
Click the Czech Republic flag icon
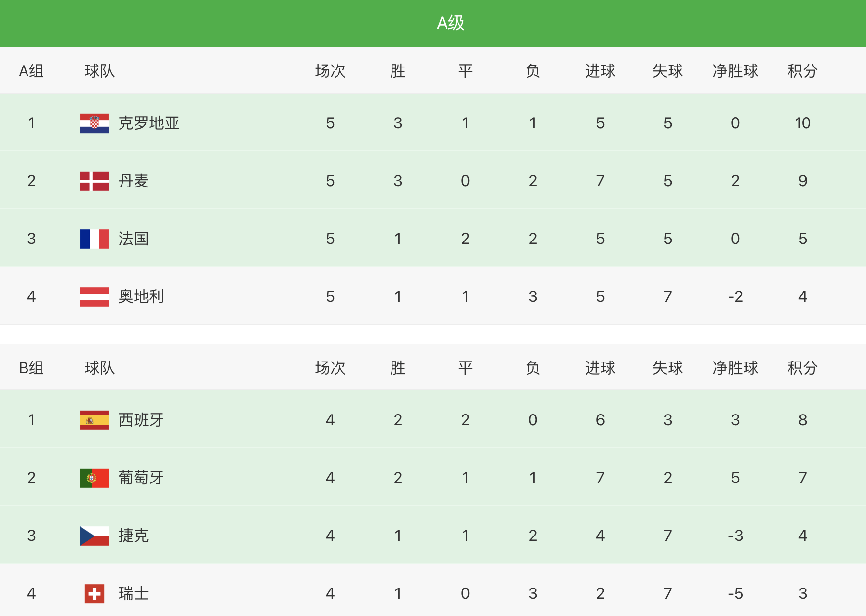(94, 536)
